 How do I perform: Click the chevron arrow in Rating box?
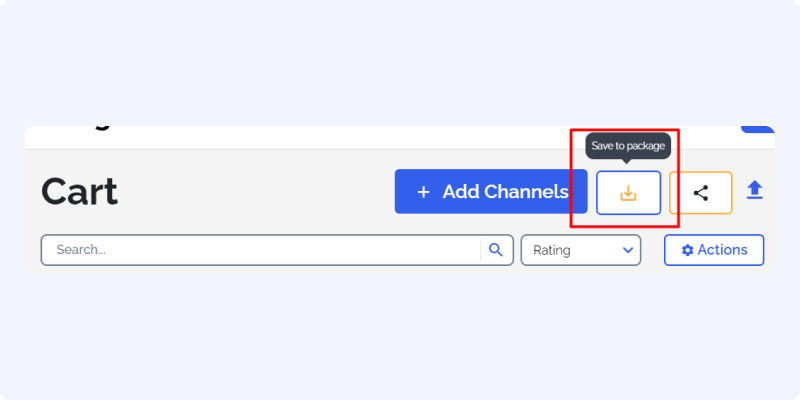coord(628,250)
